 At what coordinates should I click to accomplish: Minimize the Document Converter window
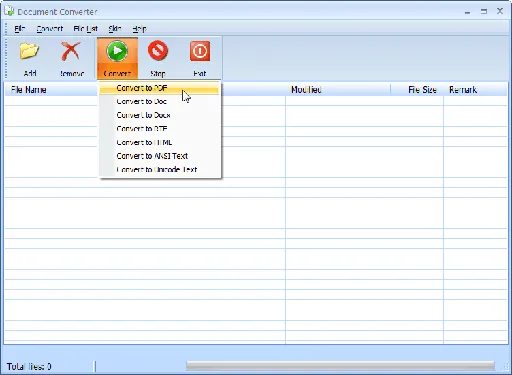pyautogui.click(x=467, y=12)
